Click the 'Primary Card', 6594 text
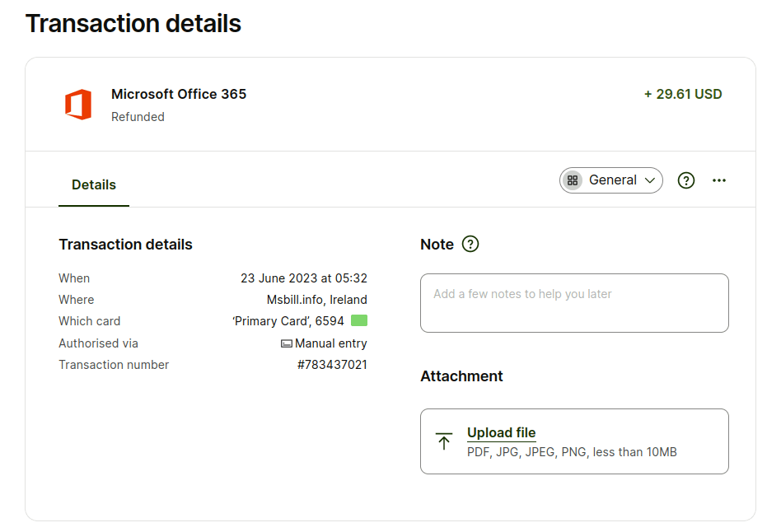 click(x=288, y=321)
